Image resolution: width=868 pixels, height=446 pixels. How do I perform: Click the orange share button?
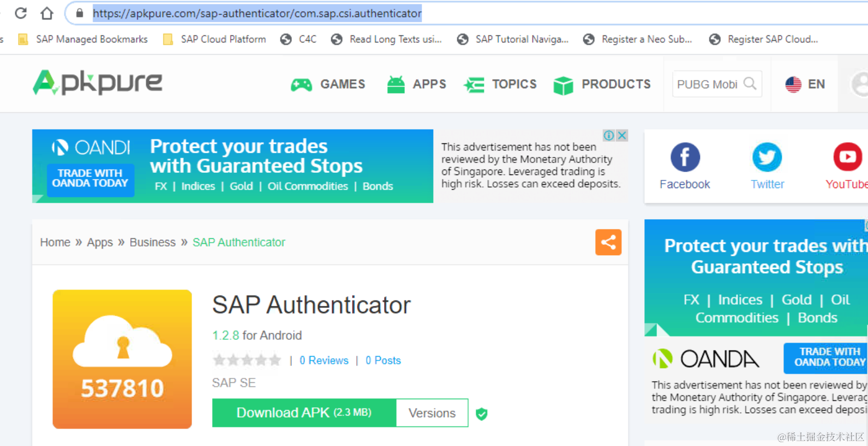point(608,242)
